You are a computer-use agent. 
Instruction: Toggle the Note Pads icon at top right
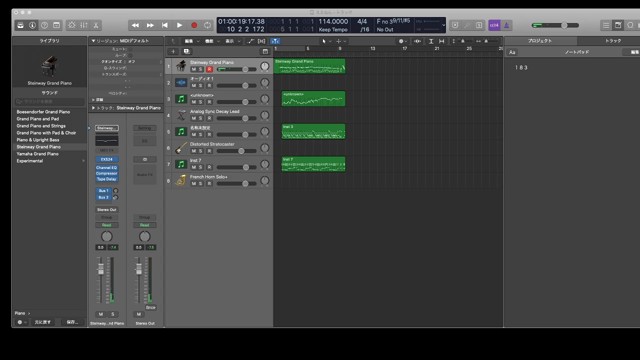(x=618, y=25)
